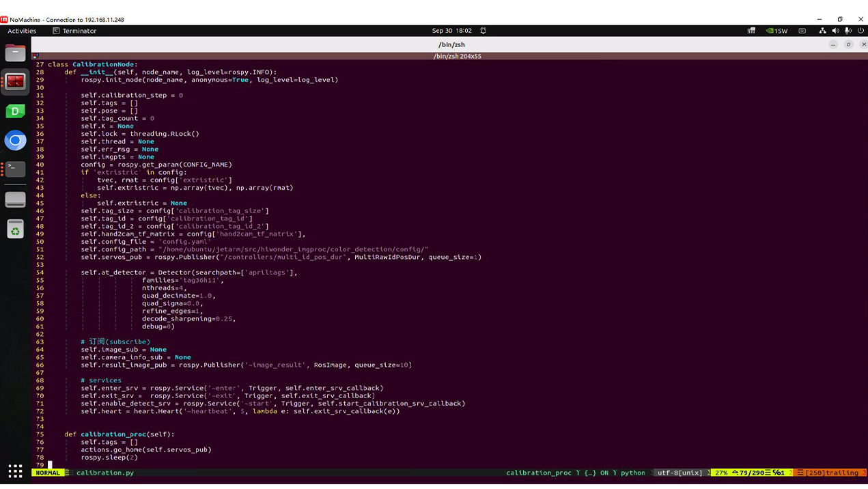This screenshot has width=868, height=489.
Task: Open the Files manager in the dock
Action: click(x=15, y=53)
